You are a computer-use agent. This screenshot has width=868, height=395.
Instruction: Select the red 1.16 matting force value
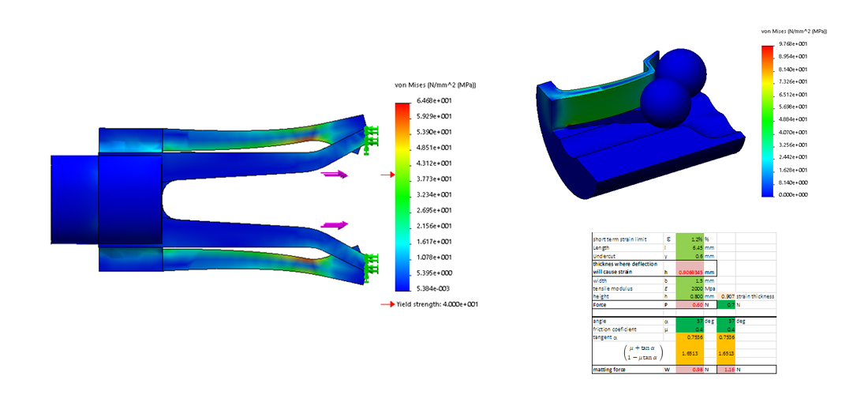tap(726, 370)
